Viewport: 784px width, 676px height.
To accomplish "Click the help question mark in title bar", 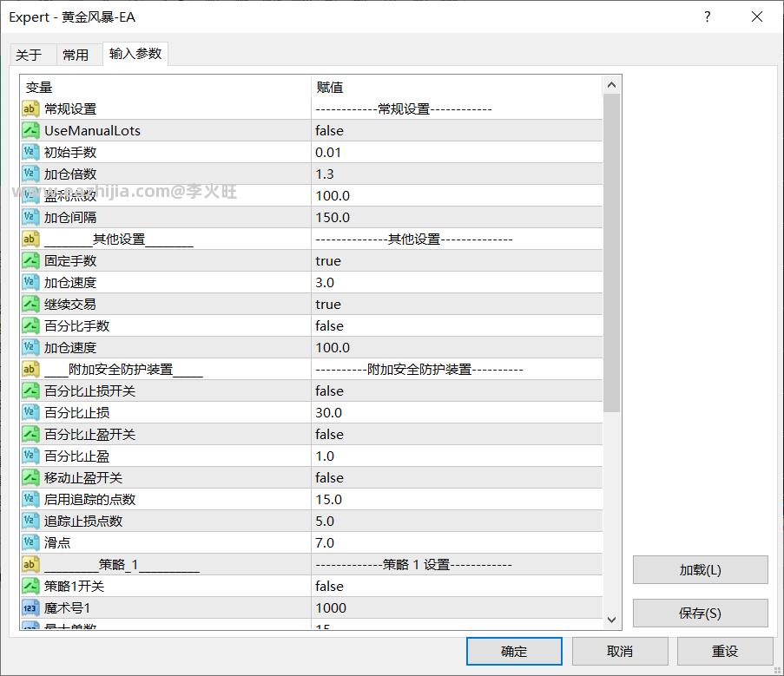I will tap(707, 17).
